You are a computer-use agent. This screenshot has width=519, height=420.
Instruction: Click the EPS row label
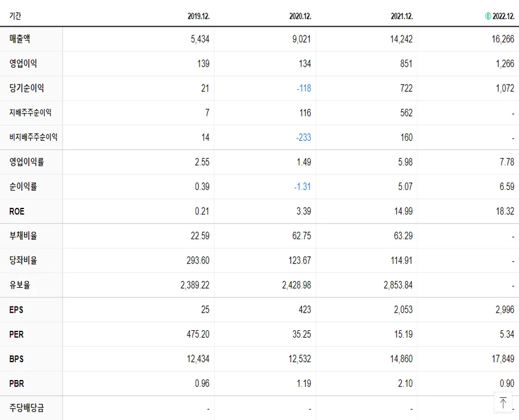(16, 309)
